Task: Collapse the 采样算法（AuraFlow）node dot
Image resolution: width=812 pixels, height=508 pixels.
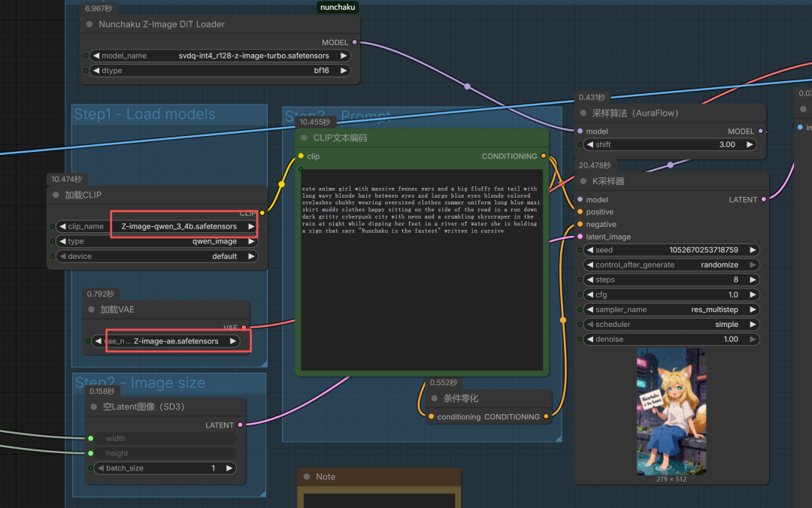Action: pyautogui.click(x=583, y=113)
